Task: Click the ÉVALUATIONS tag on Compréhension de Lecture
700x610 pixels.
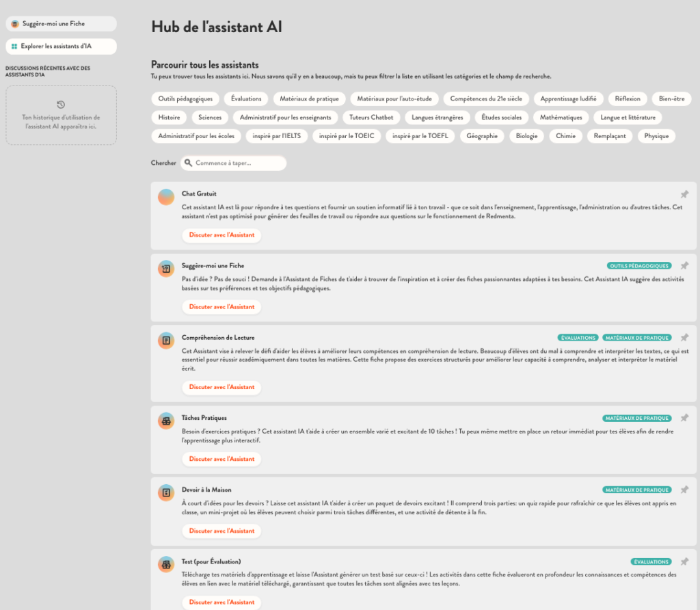Action: point(578,338)
